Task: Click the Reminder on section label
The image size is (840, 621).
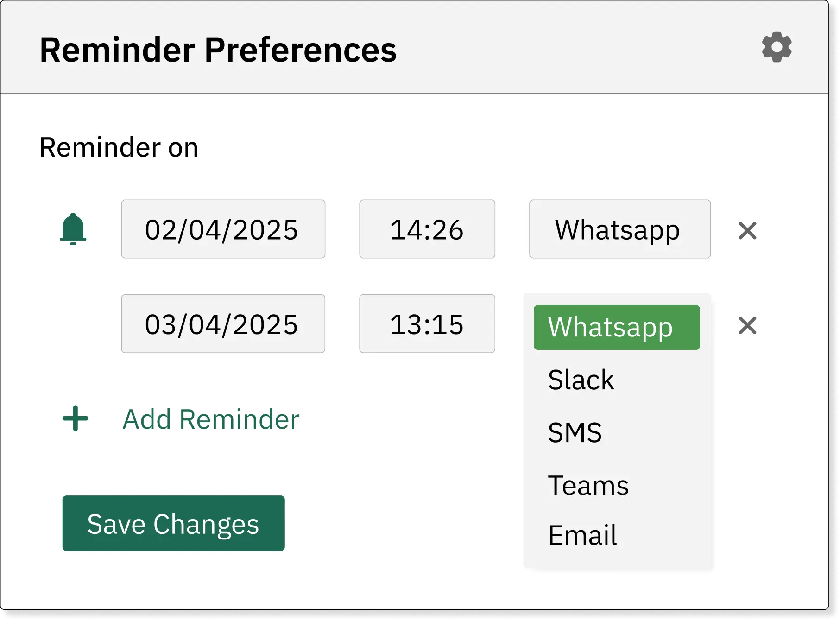Action: coord(119,146)
